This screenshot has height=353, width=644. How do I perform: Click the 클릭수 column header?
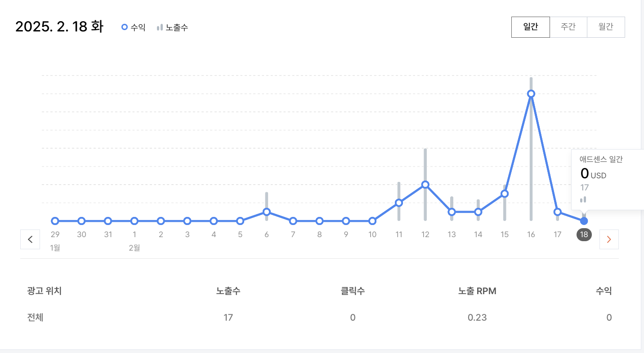pyautogui.click(x=353, y=291)
